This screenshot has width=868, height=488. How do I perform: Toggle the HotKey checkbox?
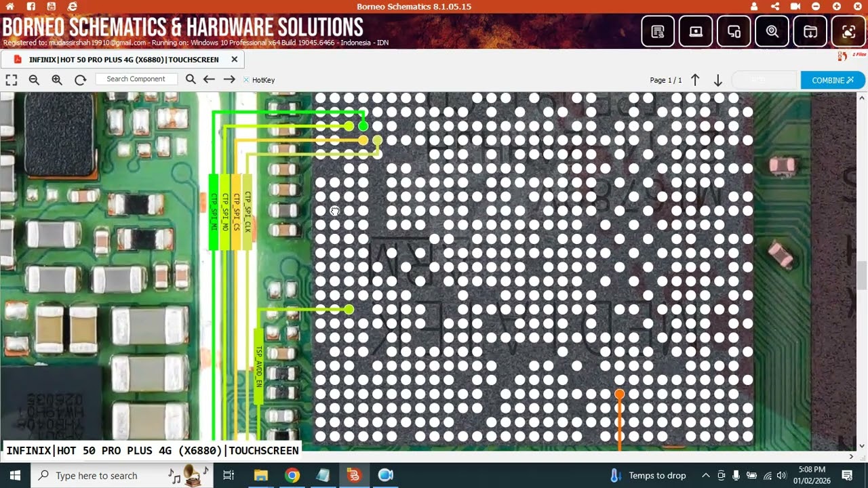(x=246, y=80)
